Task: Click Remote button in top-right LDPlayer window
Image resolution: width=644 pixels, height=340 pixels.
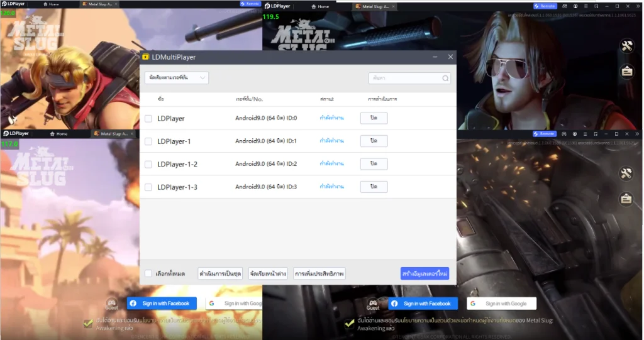Action: (545, 6)
